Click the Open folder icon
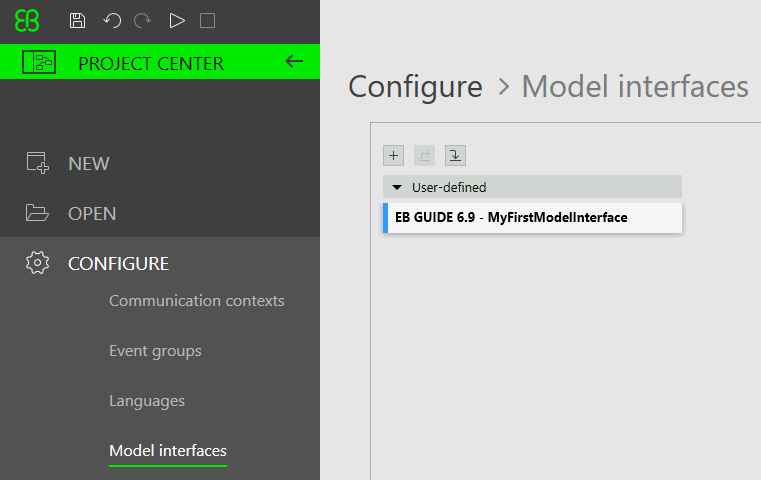Image resolution: width=761 pixels, height=480 pixels. [37, 213]
